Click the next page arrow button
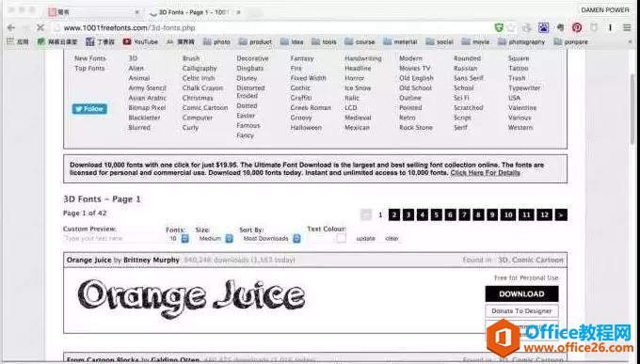The image size is (640, 364). [x=561, y=214]
